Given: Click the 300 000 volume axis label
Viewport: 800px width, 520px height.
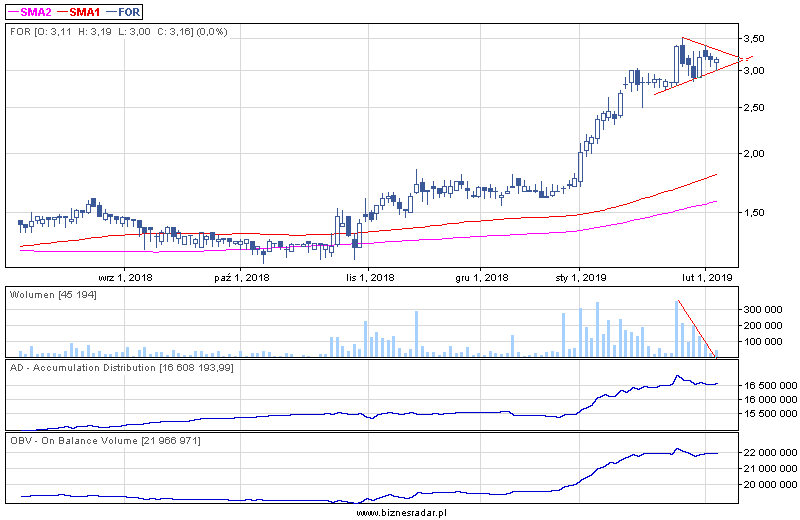Looking at the screenshot, I should click(767, 310).
